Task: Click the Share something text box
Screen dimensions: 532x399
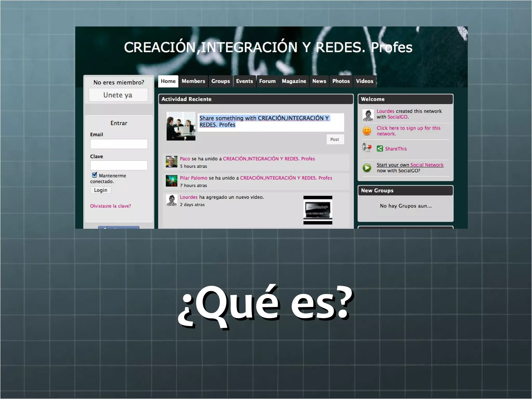Action: [x=271, y=122]
